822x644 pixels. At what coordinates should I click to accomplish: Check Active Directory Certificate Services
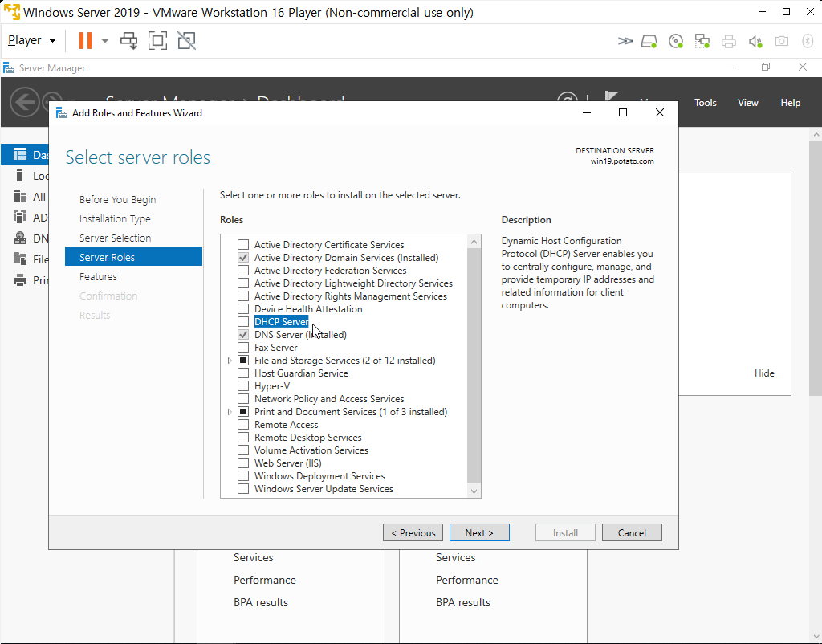pyautogui.click(x=243, y=244)
